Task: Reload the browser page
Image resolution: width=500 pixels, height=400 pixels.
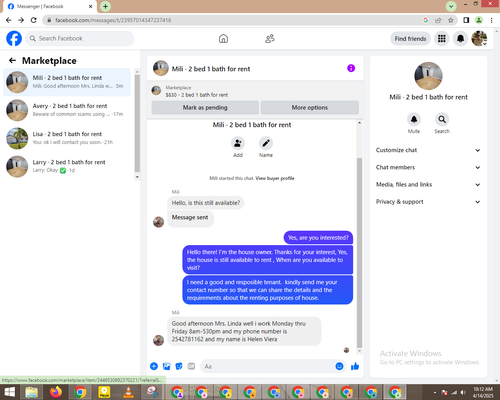Action: tap(34, 20)
